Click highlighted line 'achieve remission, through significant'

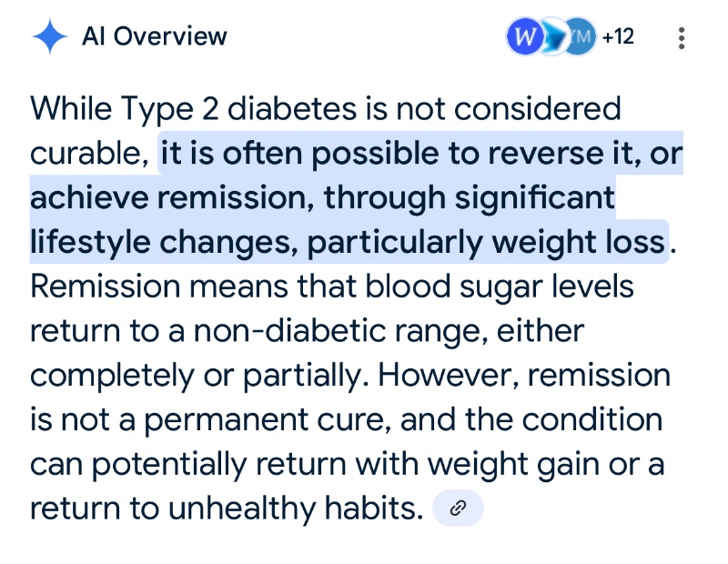click(x=323, y=198)
